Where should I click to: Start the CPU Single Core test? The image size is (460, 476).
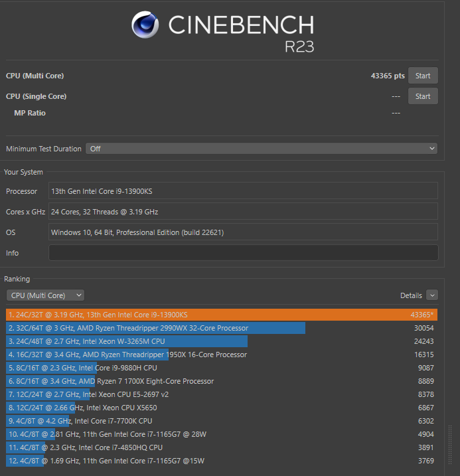pyautogui.click(x=423, y=96)
